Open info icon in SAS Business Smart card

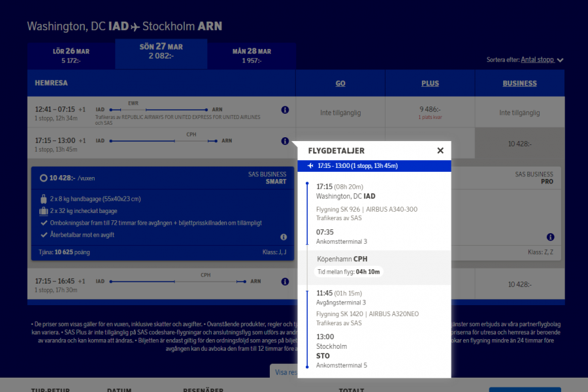tap(284, 237)
